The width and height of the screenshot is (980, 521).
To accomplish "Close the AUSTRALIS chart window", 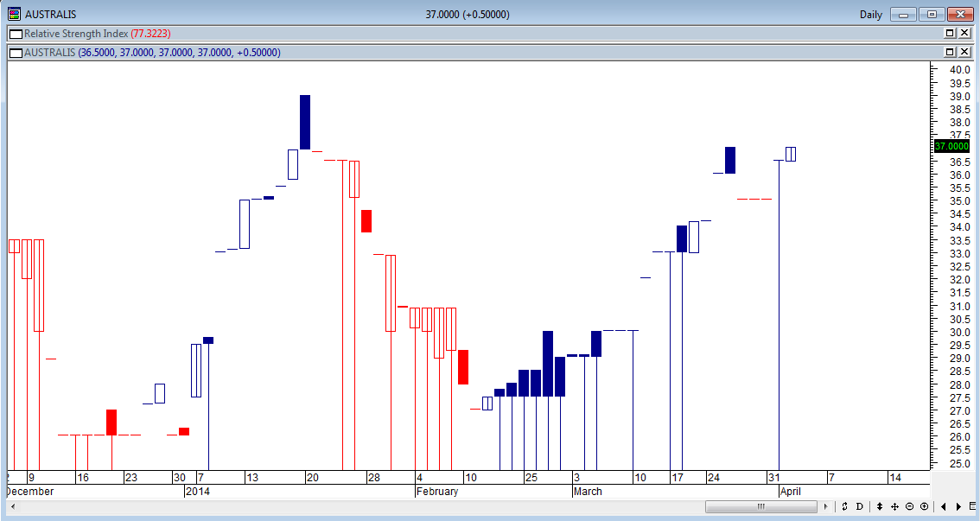I will 961,15.
